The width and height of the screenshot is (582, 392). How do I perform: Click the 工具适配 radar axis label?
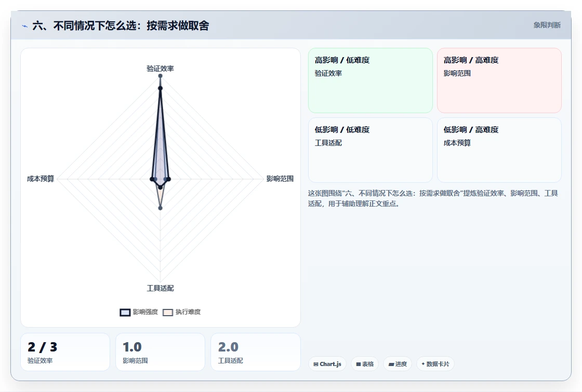point(161,288)
